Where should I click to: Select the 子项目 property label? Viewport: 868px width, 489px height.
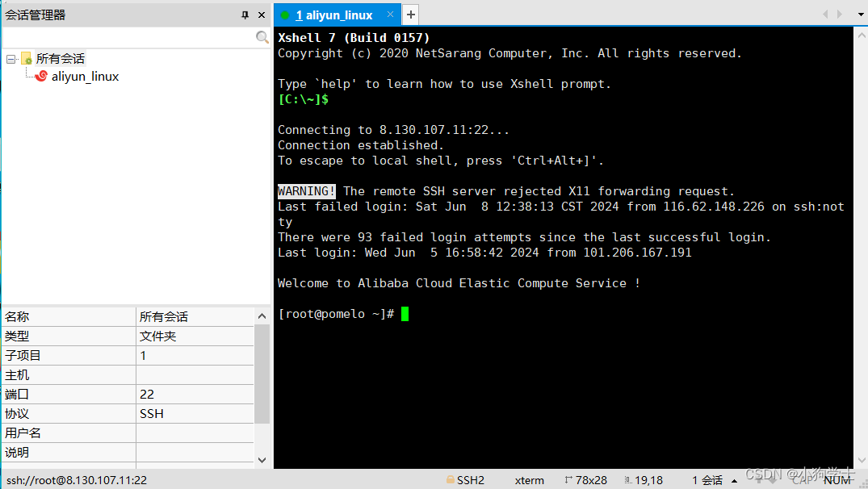coord(23,356)
